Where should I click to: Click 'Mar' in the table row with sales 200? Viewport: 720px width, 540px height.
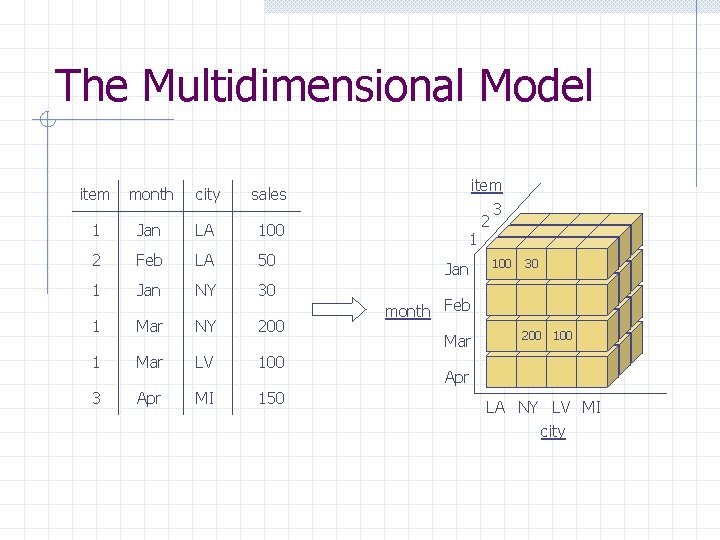click(149, 326)
